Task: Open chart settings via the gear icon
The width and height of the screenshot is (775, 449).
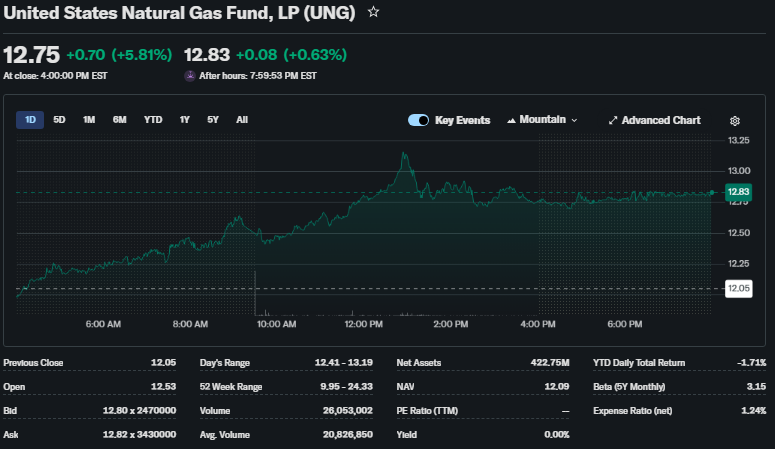Action: (x=734, y=120)
